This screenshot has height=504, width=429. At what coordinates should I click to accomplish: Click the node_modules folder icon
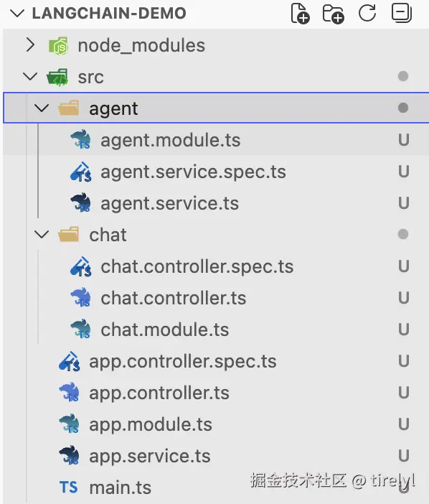pyautogui.click(x=58, y=46)
